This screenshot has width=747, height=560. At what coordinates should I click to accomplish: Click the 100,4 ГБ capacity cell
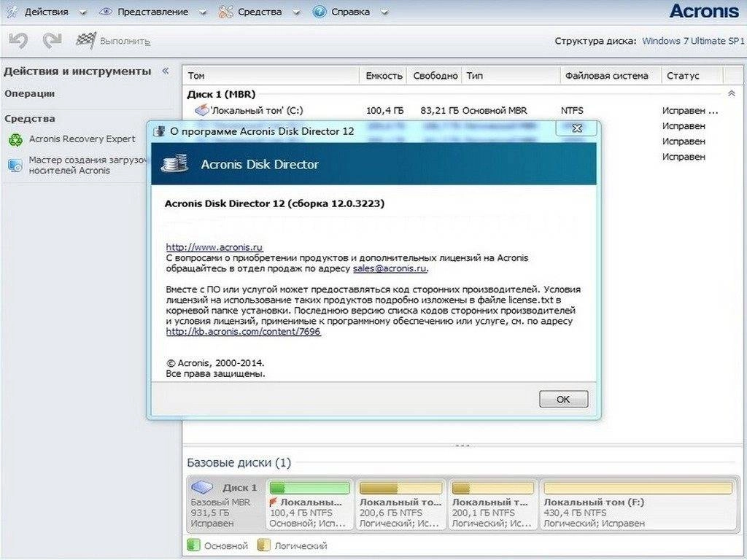click(x=384, y=111)
